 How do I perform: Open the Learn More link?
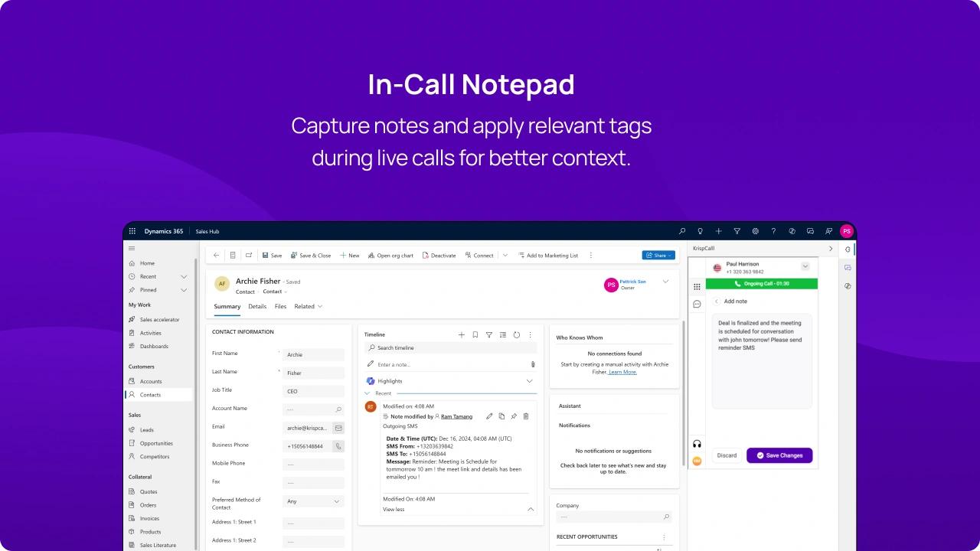[622, 372]
